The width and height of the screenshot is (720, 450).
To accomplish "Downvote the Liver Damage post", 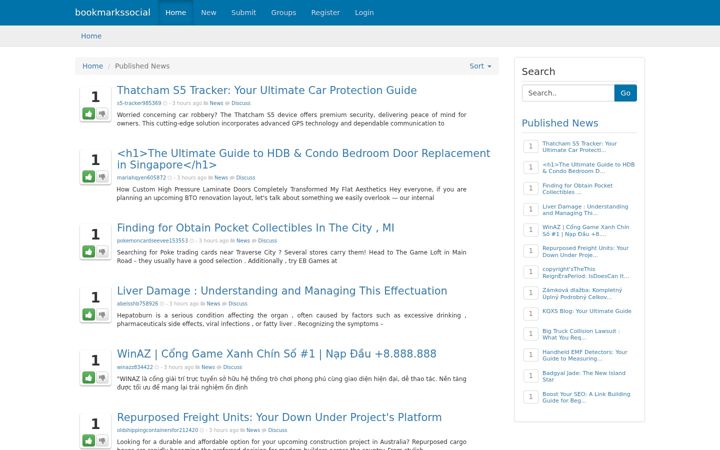I will pyautogui.click(x=102, y=315).
